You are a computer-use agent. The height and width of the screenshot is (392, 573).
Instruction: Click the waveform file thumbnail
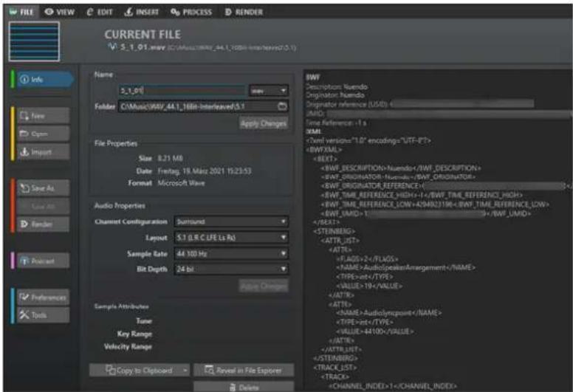(34, 41)
